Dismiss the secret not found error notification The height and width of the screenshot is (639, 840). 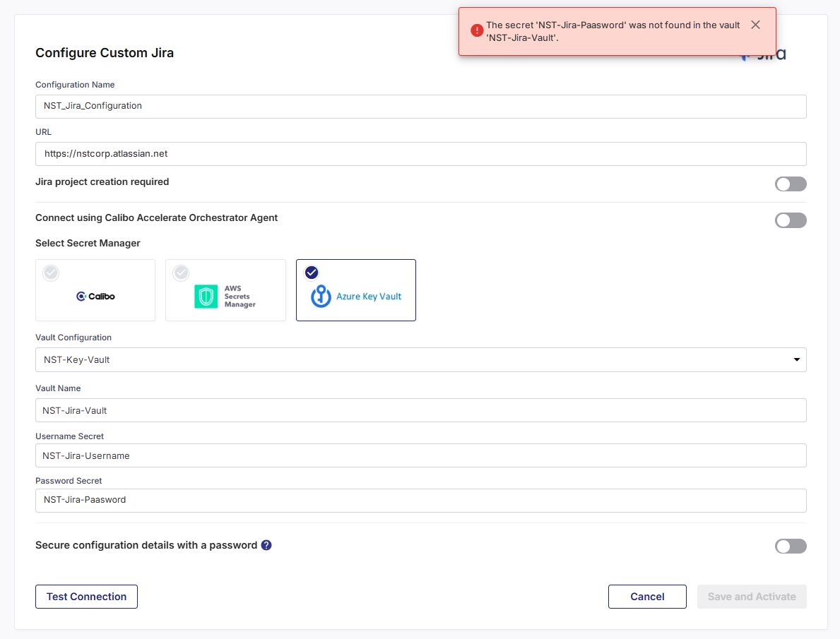755,25
